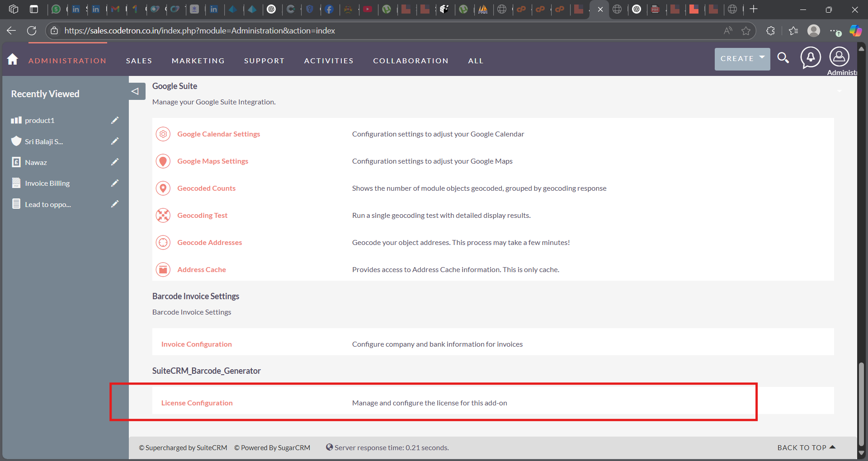View site information lock icon
This screenshot has width=868, height=461.
[54, 31]
